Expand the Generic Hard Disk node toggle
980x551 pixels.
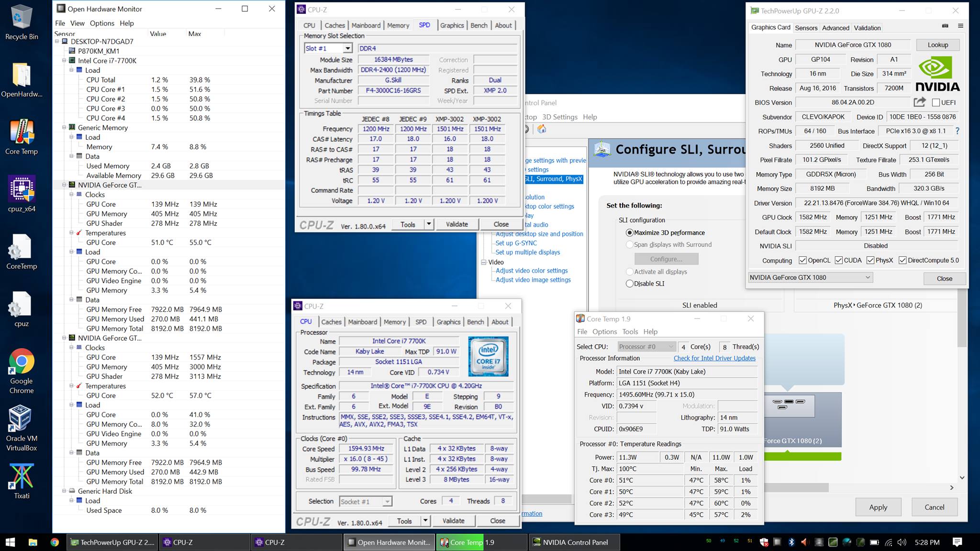coord(64,491)
